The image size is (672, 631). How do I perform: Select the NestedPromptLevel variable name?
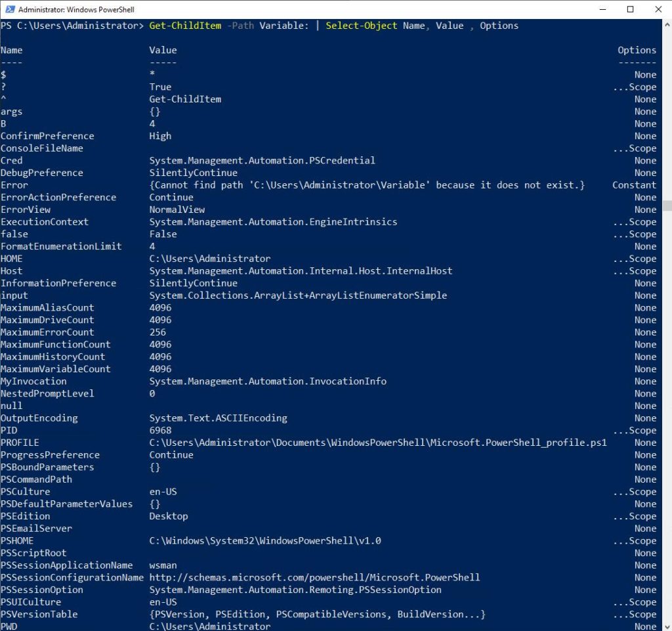tap(47, 393)
